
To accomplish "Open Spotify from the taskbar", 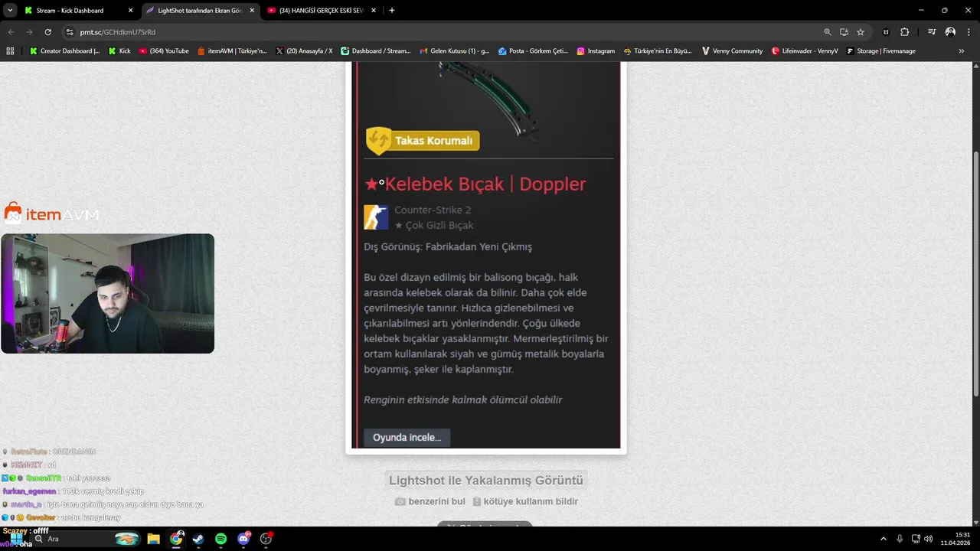I will [220, 539].
